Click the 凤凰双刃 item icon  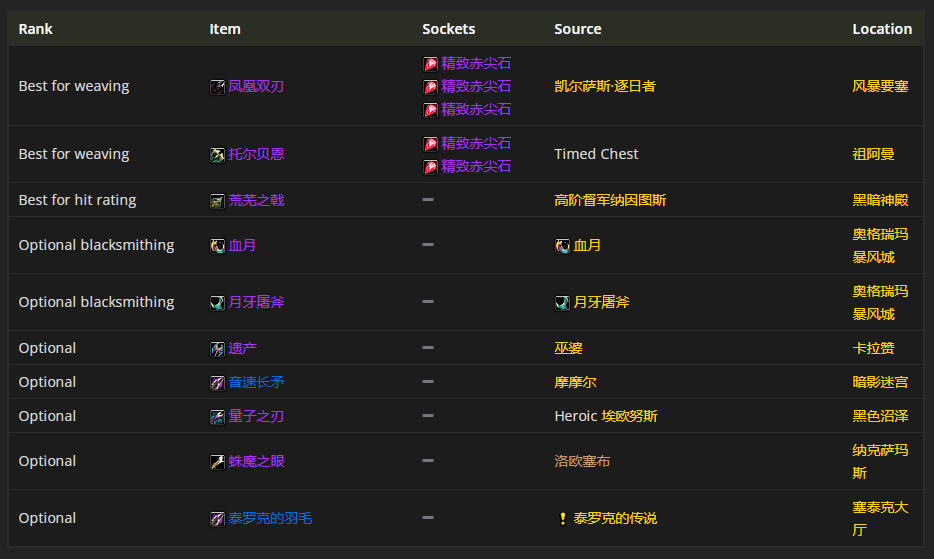[x=217, y=87]
